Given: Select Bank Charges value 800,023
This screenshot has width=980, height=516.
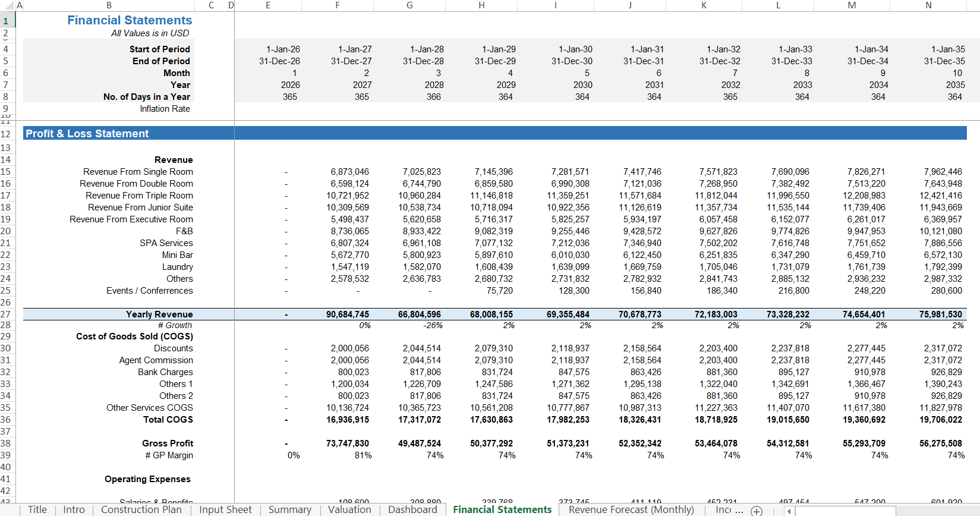Looking at the screenshot, I should [x=353, y=372].
